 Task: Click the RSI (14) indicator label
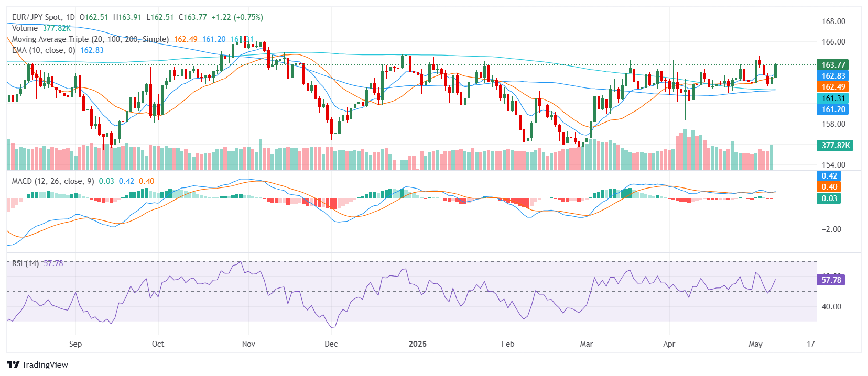(x=25, y=263)
